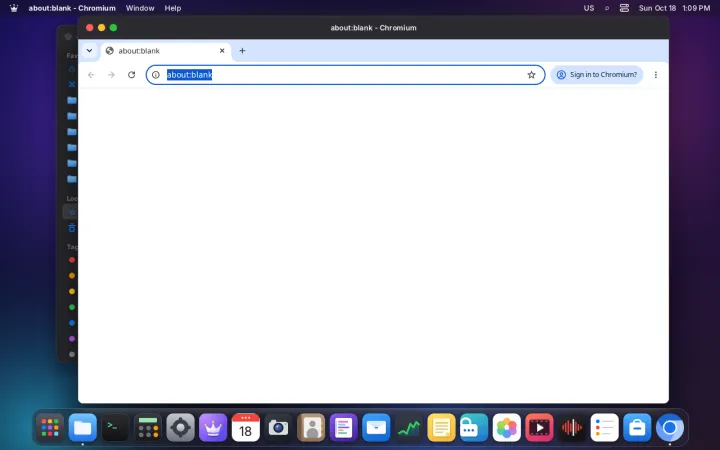View site information icon in address bar
720x450 pixels.
[156, 75]
